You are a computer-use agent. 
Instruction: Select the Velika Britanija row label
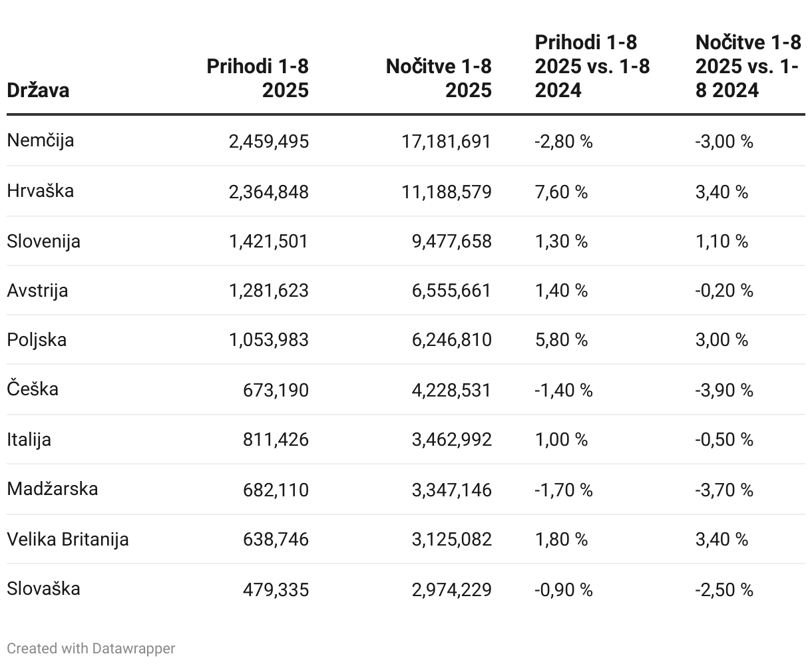click(x=68, y=539)
